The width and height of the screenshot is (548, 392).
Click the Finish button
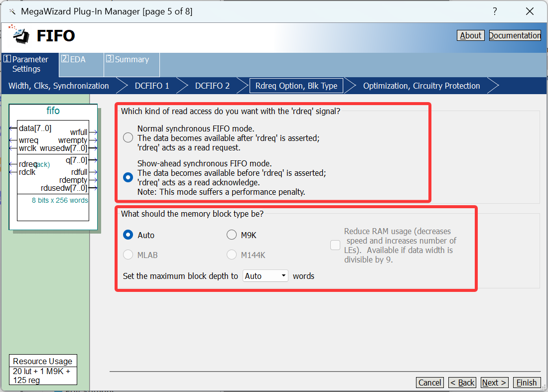(527, 383)
